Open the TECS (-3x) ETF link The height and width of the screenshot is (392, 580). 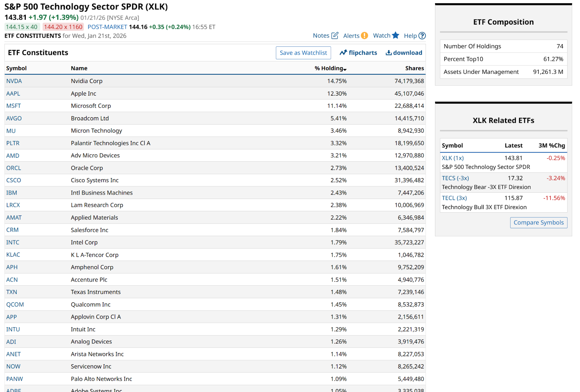[x=455, y=178]
